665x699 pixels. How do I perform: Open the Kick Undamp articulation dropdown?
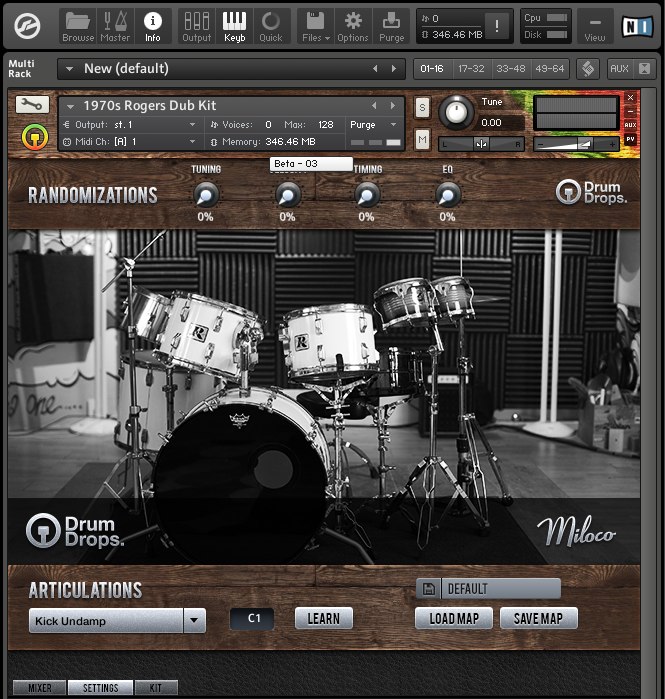tap(117, 621)
